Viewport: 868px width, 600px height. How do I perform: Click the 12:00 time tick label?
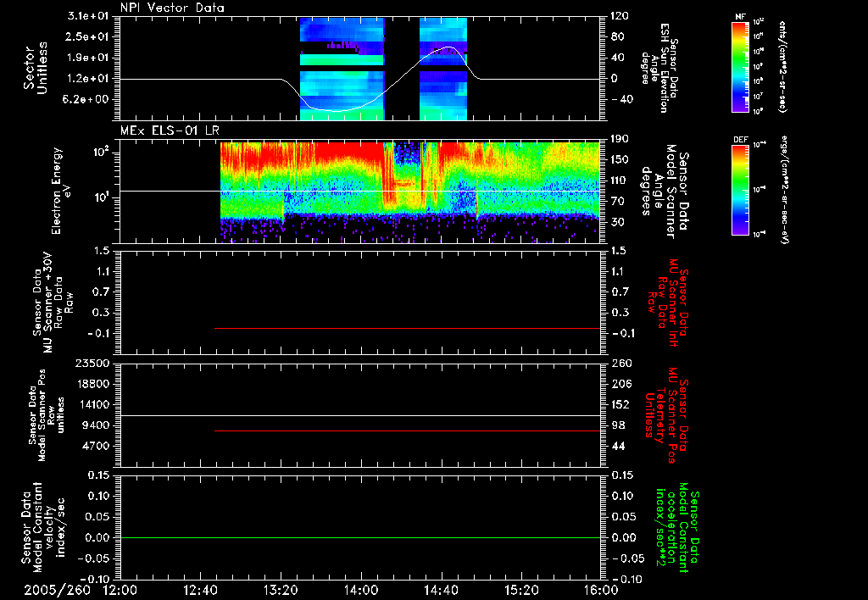[120, 590]
